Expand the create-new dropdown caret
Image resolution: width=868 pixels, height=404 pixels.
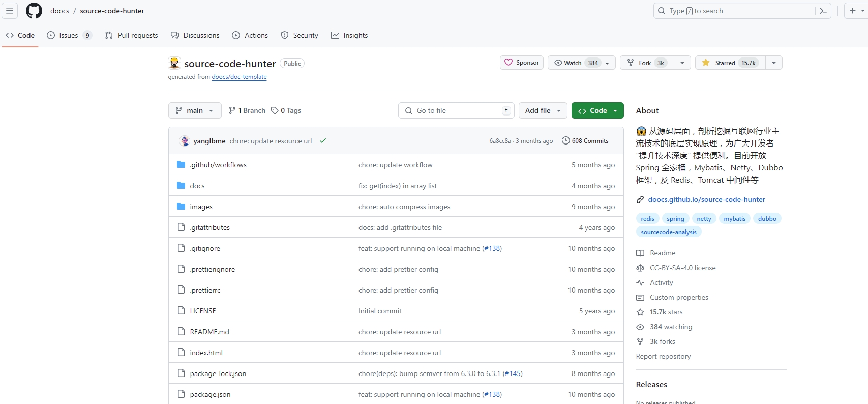pos(863,11)
